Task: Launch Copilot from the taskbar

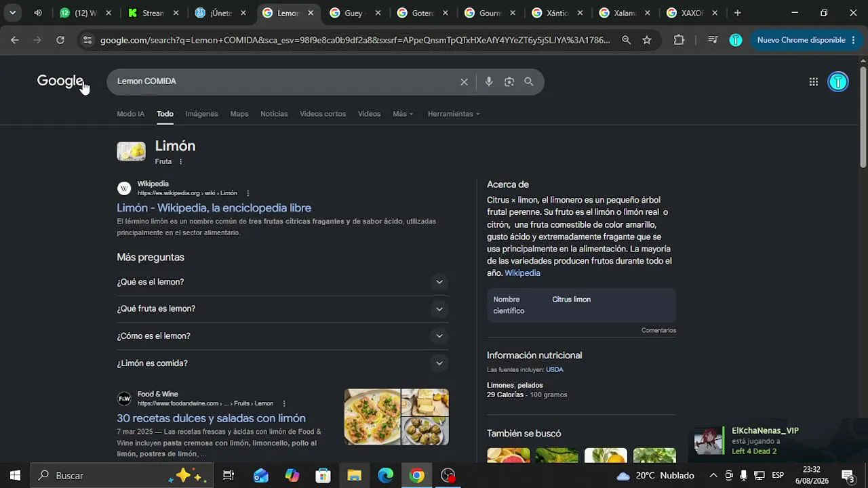Action: point(292,476)
